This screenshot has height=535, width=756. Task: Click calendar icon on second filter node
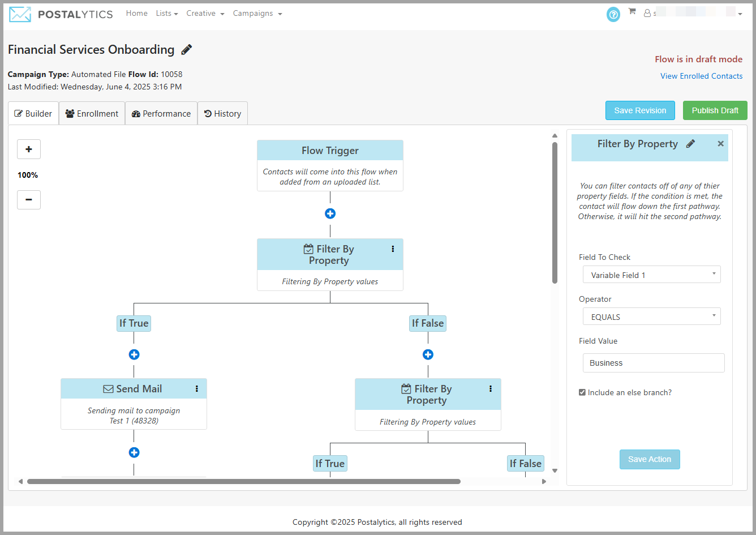click(x=406, y=389)
